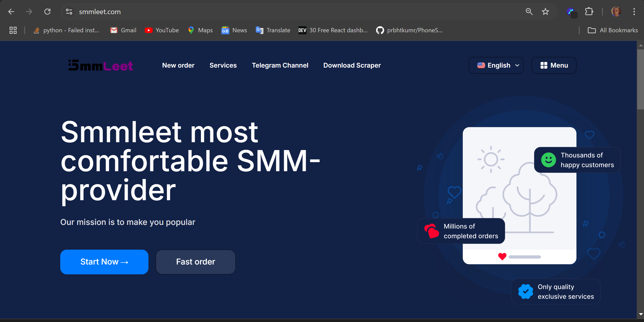Screen dimensions: 644x322
Task: Click 'Our mission is to make you popular'
Action: 128,222
